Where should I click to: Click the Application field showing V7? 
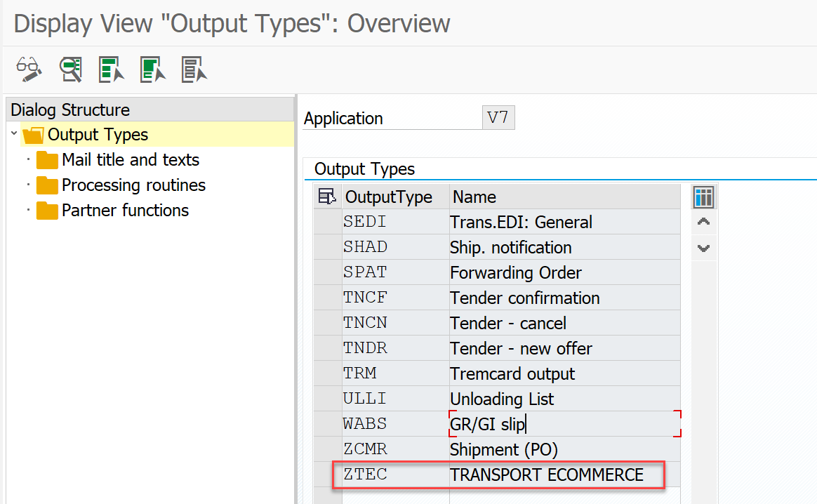click(498, 118)
